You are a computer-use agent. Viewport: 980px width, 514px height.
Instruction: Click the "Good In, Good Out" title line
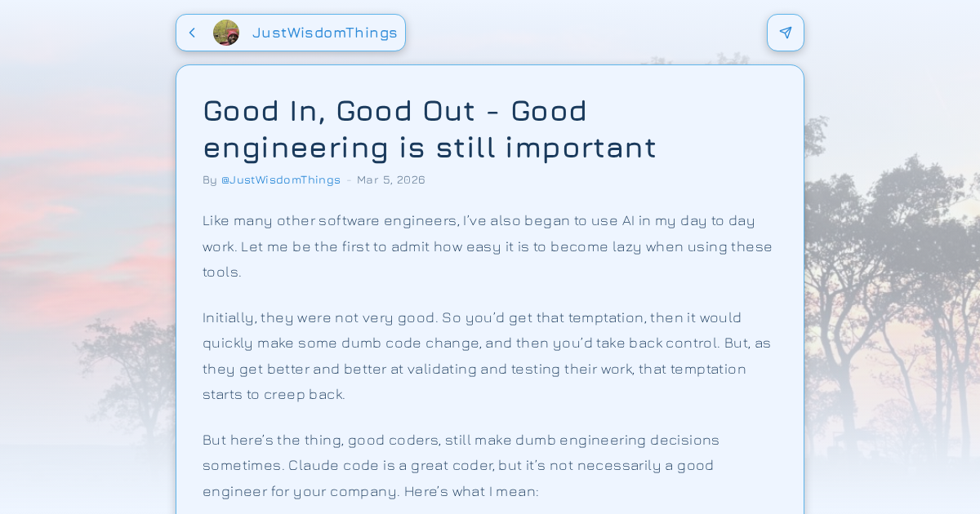click(x=395, y=110)
